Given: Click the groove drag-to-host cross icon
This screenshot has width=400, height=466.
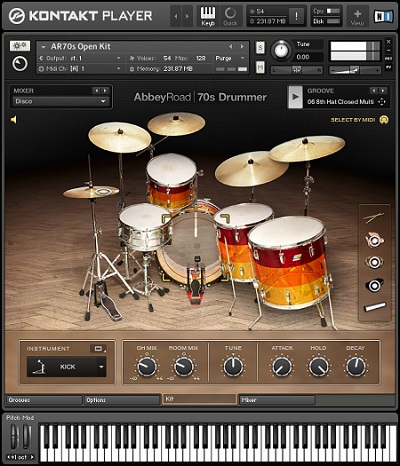Looking at the screenshot, I should 382,102.
